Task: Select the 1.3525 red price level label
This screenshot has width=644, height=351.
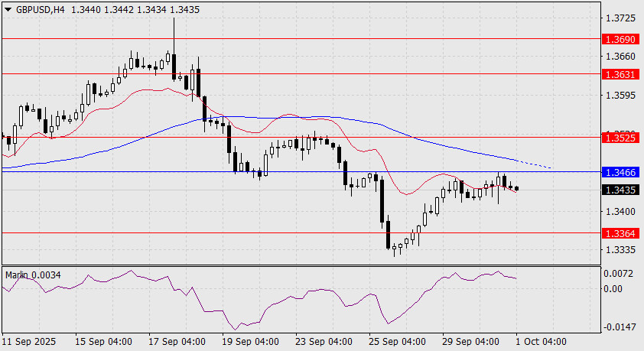Action: [x=620, y=138]
